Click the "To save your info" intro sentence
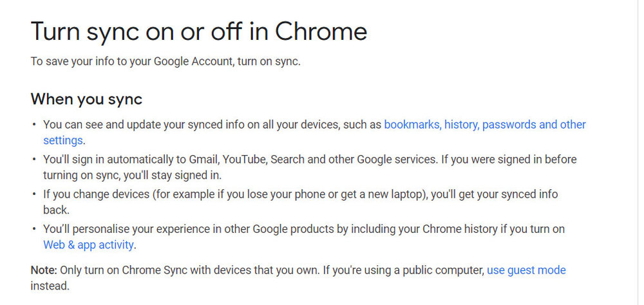This screenshot has width=644, height=305. [x=166, y=62]
